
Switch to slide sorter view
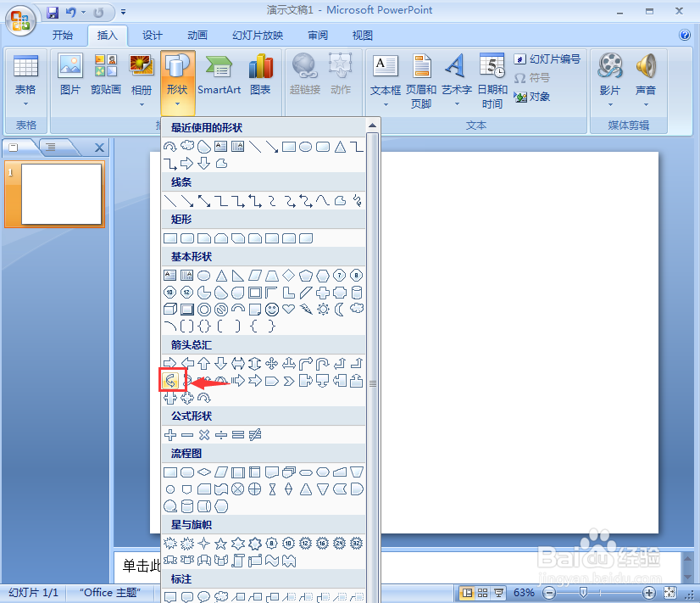pos(482,593)
